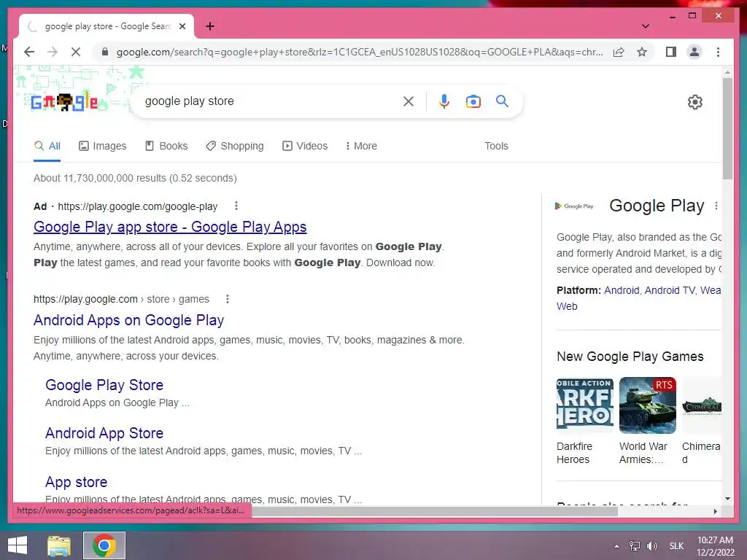The width and height of the screenshot is (747, 560).
Task: Open options for the play.google.com result
Action: (x=228, y=299)
